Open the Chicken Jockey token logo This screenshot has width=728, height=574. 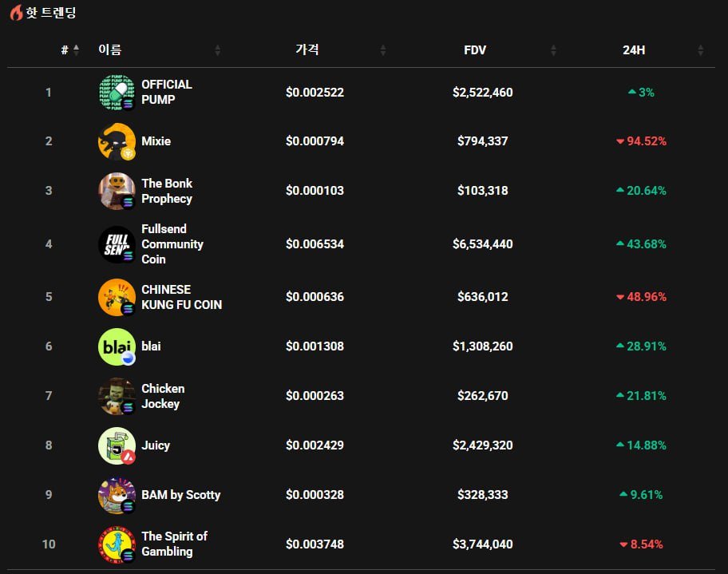(117, 396)
